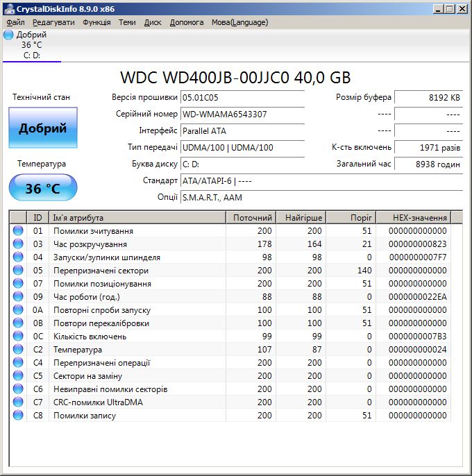
Task: Click status orb for row 0A Повторні спроби запуску
Action: pos(18,310)
